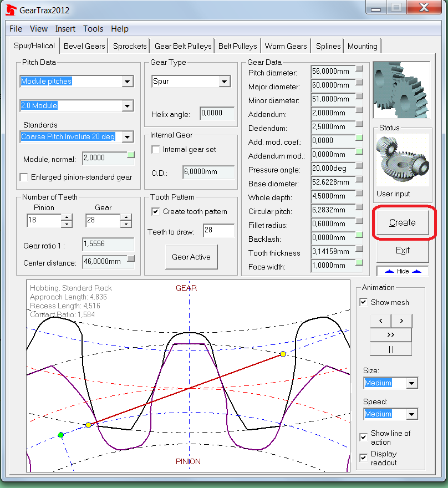
Task: Click the Create button
Action: pyautogui.click(x=403, y=223)
